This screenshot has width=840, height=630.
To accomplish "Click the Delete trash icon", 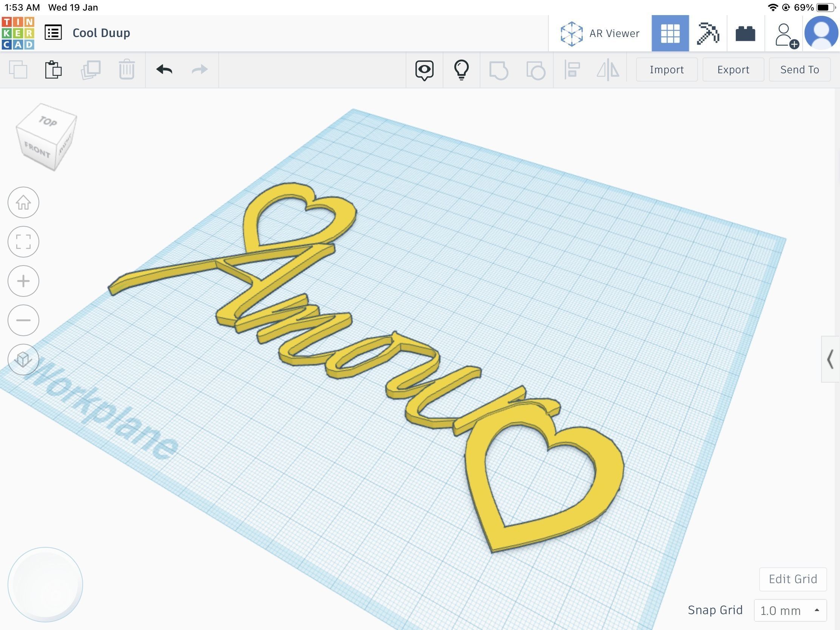I will click(127, 69).
